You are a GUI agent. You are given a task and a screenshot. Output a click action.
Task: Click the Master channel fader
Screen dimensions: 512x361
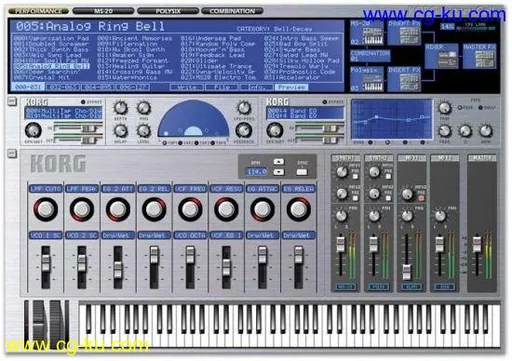[x=477, y=244]
